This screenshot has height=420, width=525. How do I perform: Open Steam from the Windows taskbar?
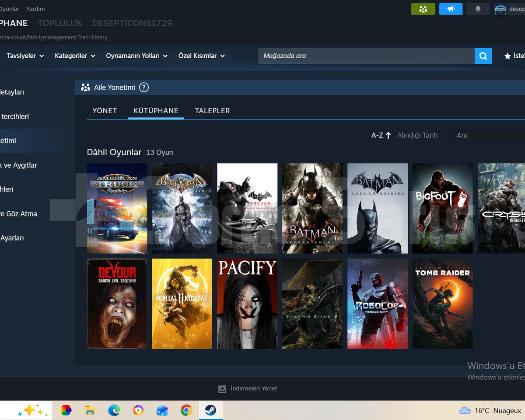(210, 410)
